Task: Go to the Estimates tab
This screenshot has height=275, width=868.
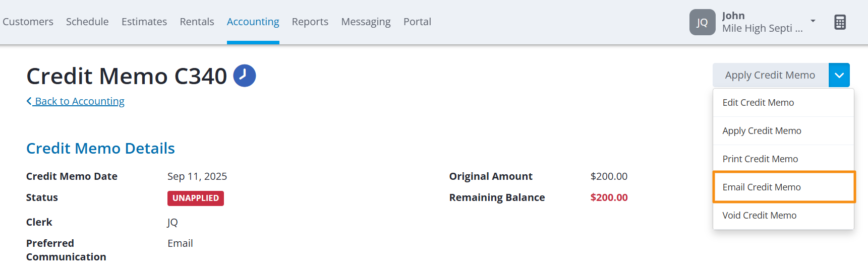Action: (144, 22)
